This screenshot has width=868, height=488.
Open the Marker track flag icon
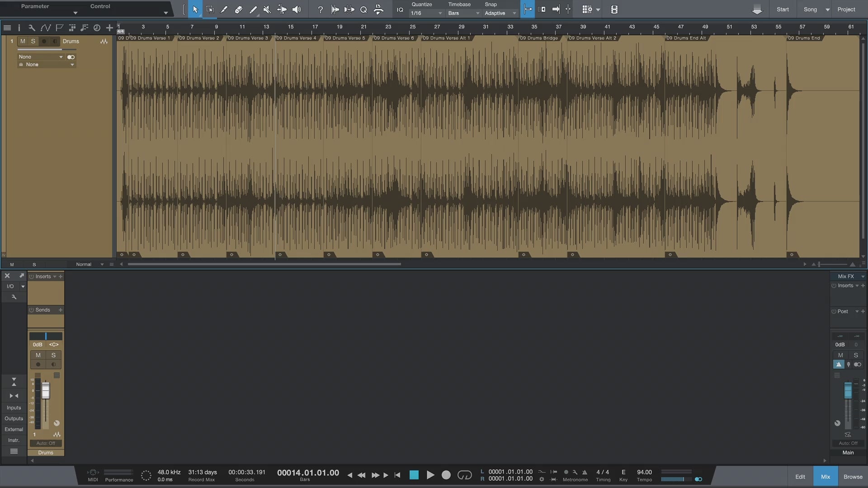(x=59, y=28)
